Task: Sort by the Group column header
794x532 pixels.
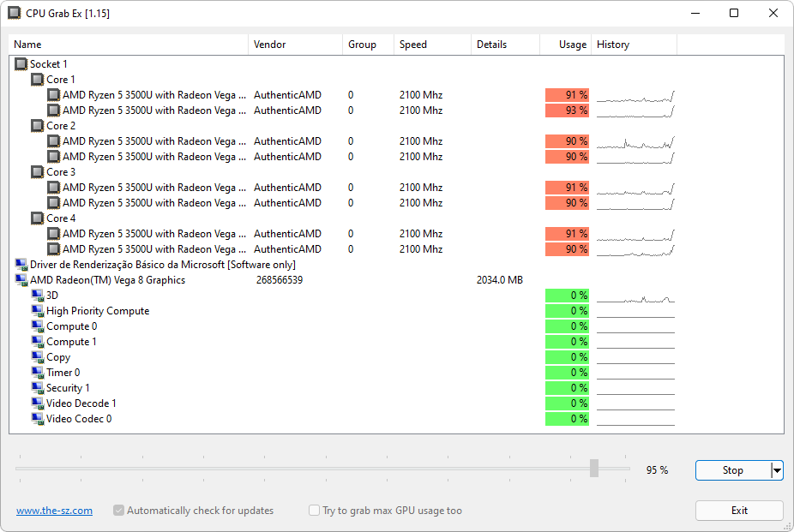Action: tap(368, 45)
